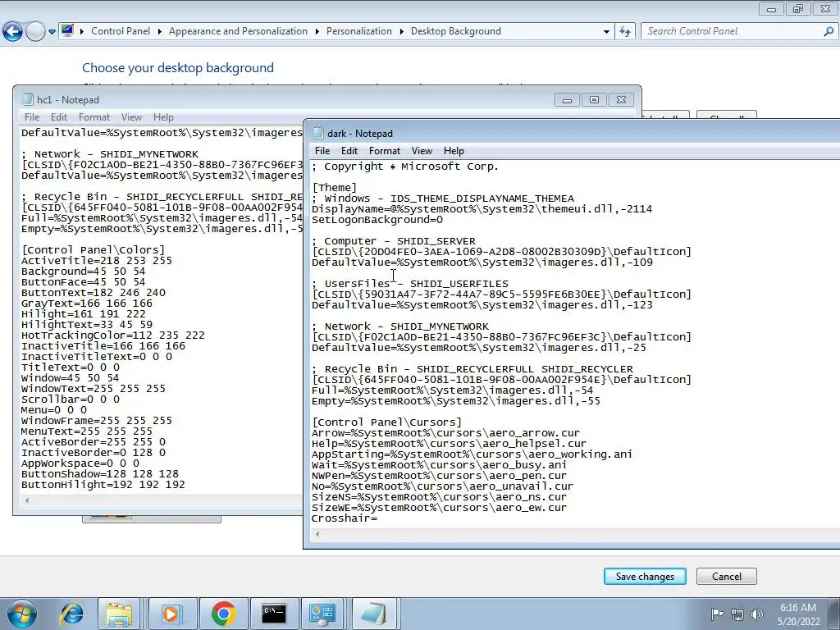840x630 pixels.
Task: Minimize the Control Panel window
Action: tap(771, 8)
